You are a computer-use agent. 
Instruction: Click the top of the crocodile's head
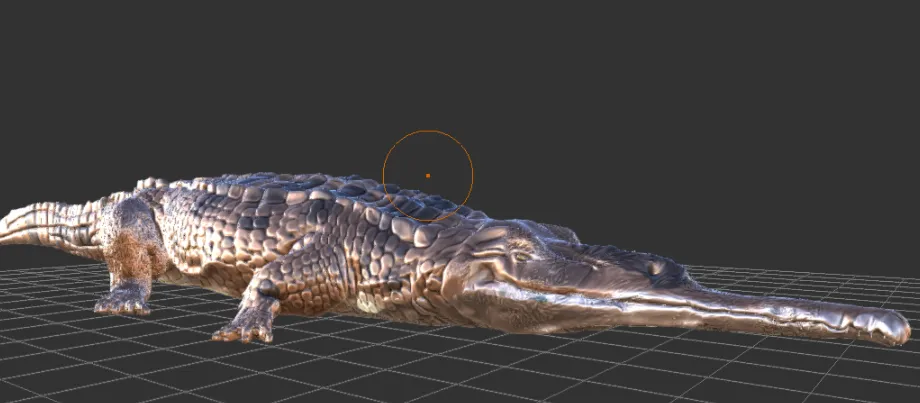click(x=528, y=233)
